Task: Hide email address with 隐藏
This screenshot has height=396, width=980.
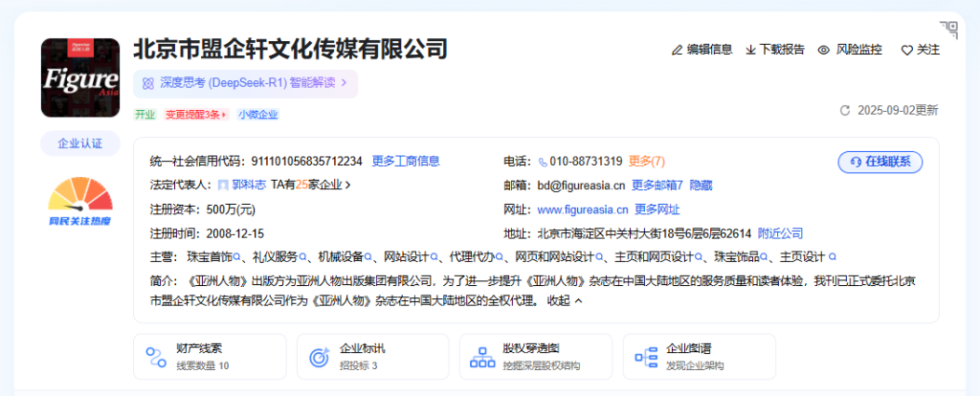Action: click(x=701, y=186)
